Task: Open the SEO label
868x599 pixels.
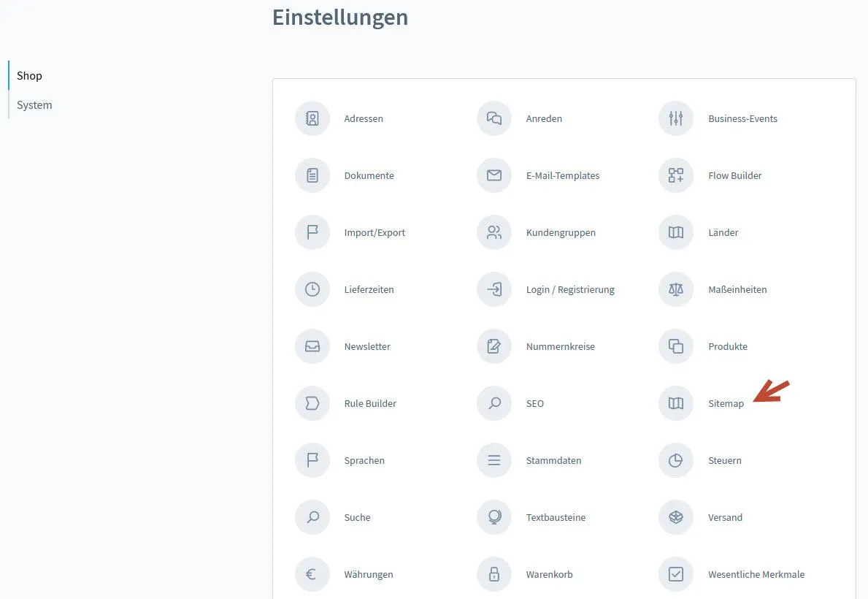Action: pos(535,403)
